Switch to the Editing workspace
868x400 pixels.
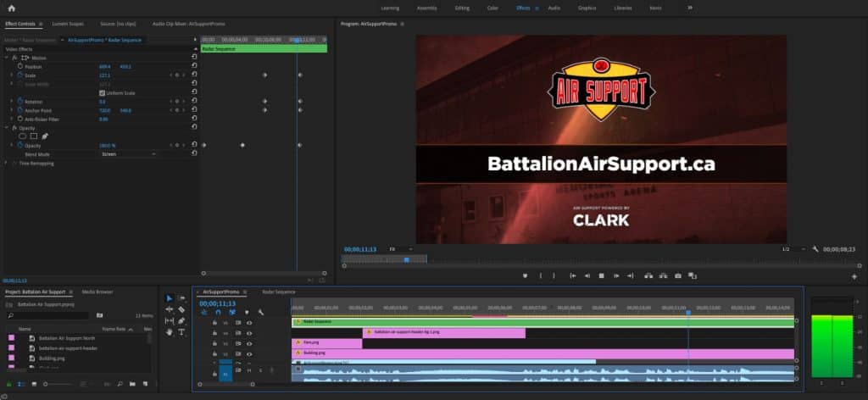pyautogui.click(x=462, y=8)
